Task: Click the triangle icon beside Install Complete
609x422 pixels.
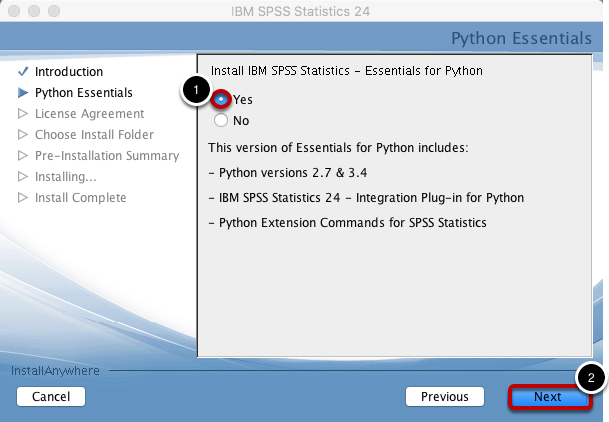Action: coord(23,197)
